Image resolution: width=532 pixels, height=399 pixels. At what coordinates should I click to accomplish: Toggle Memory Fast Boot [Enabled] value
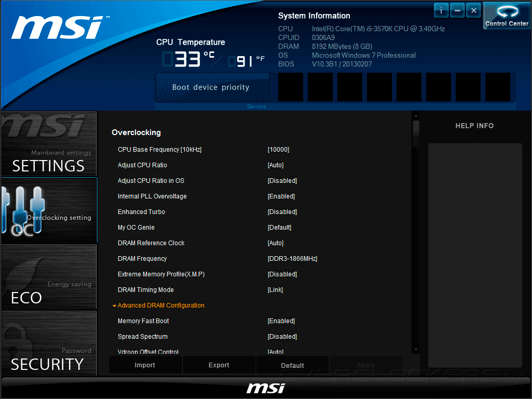[281, 321]
